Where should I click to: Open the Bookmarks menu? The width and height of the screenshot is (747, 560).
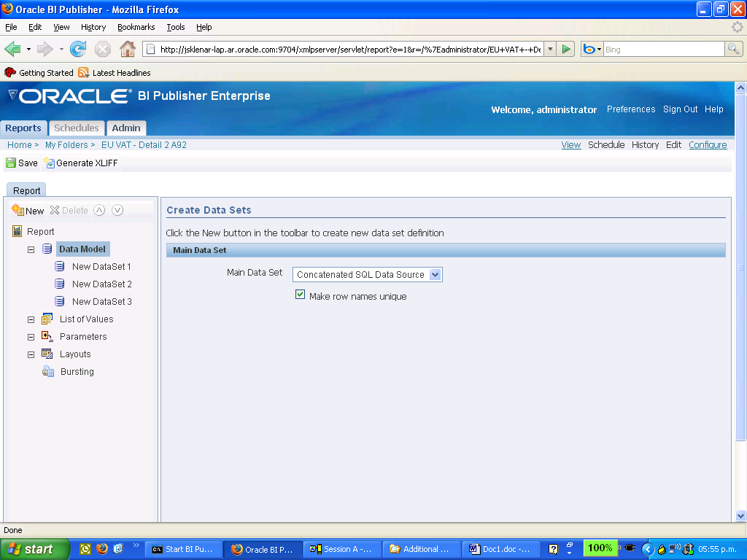(x=136, y=27)
